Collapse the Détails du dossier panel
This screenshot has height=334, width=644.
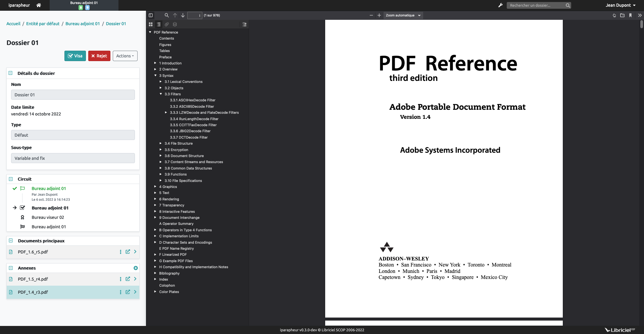click(10, 73)
